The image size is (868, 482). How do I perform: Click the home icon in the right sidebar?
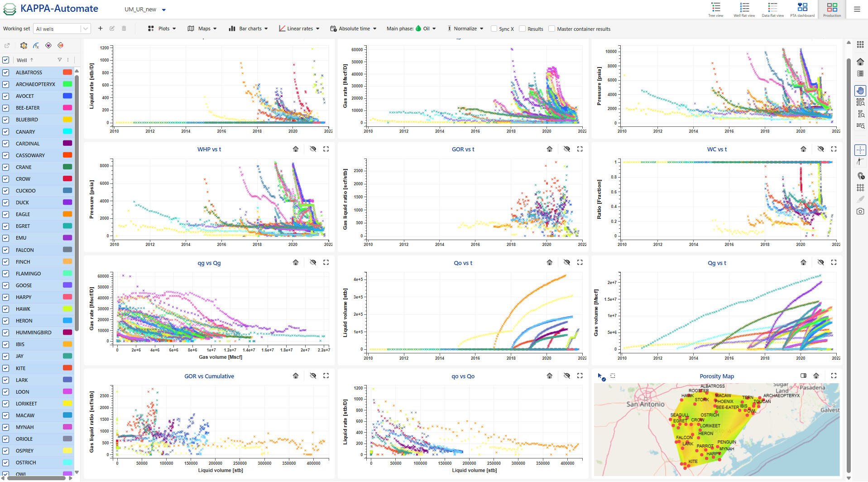pyautogui.click(x=860, y=61)
